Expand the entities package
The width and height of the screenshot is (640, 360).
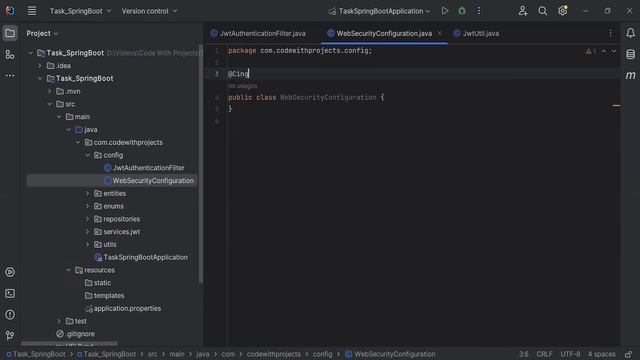pyautogui.click(x=87, y=193)
